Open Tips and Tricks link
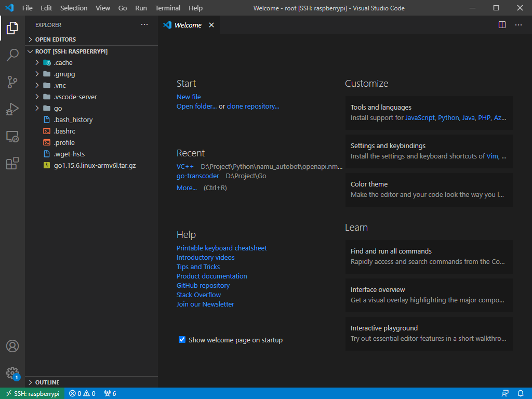532x399 pixels. (198, 267)
